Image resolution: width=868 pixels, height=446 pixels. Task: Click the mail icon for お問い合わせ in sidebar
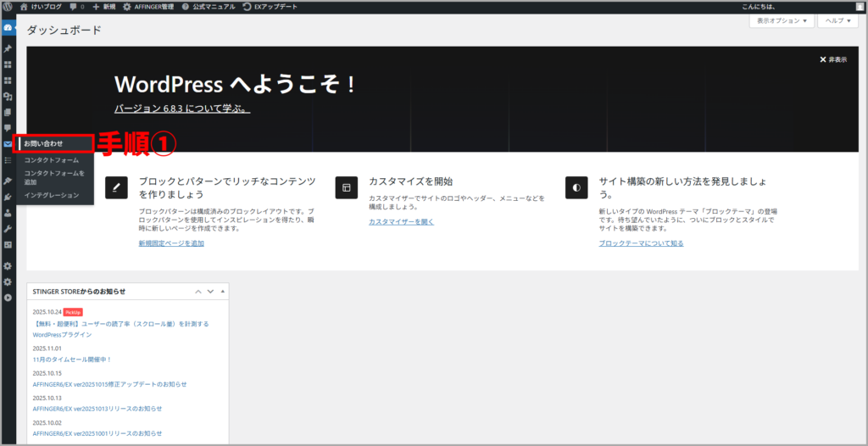tap(8, 143)
